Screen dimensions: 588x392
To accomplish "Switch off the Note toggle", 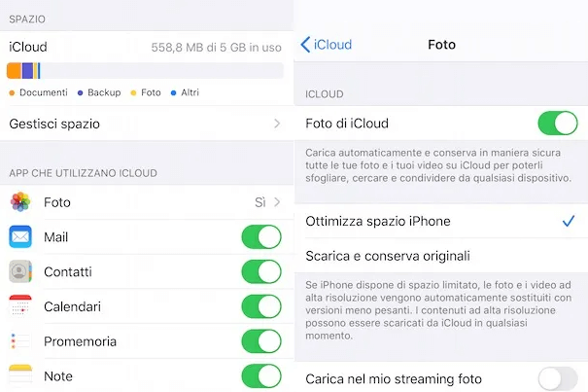I will (260, 376).
